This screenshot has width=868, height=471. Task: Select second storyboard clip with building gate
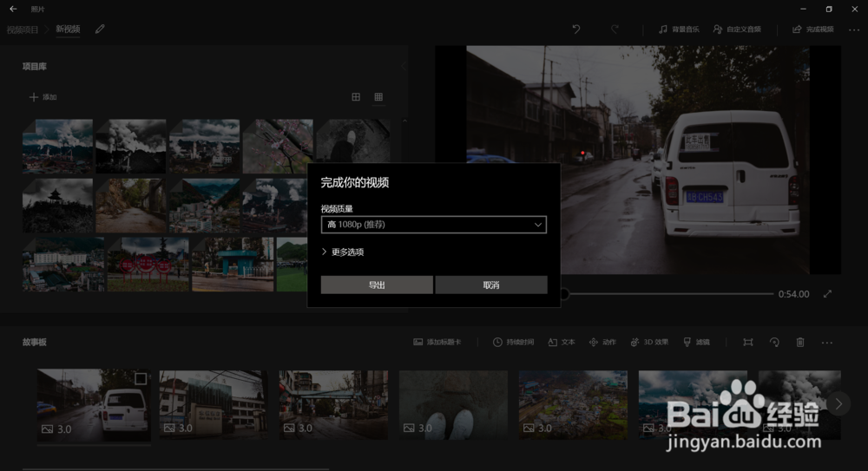[214, 405]
